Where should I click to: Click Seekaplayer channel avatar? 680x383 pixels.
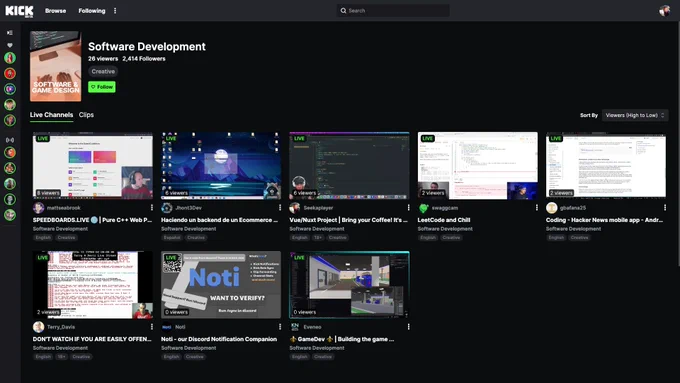tap(295, 208)
